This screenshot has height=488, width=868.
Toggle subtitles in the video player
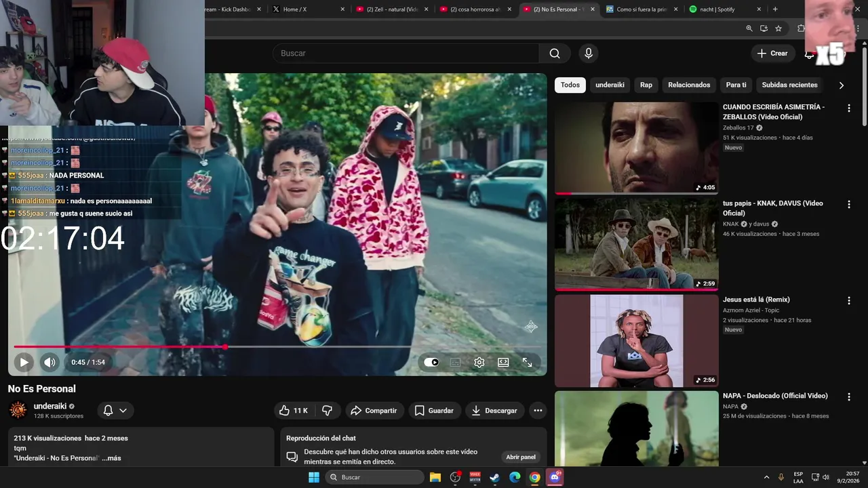tap(455, 362)
